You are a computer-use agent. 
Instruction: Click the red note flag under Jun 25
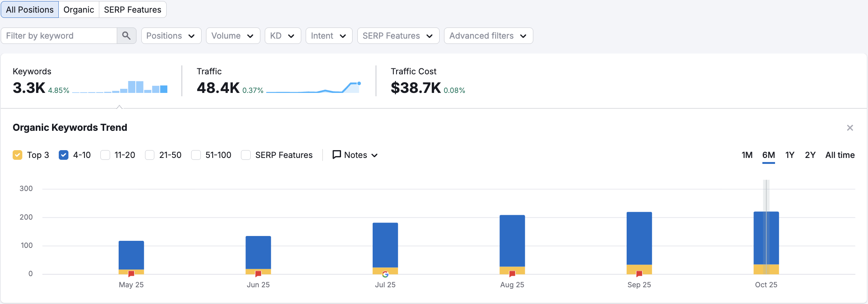[x=258, y=274]
